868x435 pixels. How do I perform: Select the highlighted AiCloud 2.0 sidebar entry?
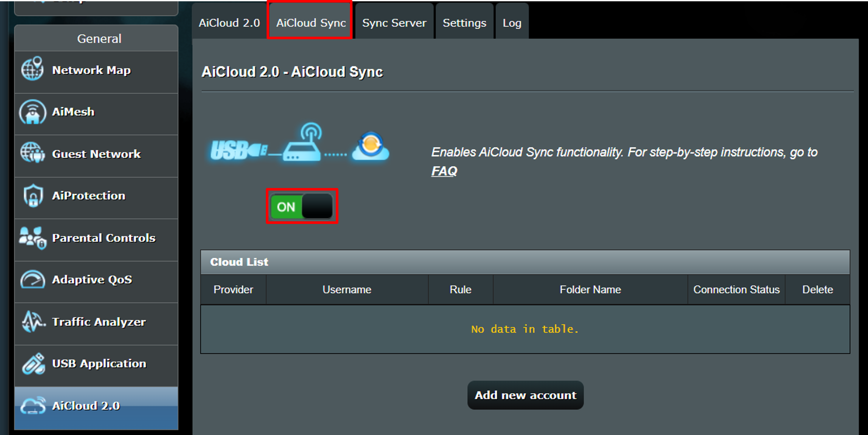[x=96, y=408]
